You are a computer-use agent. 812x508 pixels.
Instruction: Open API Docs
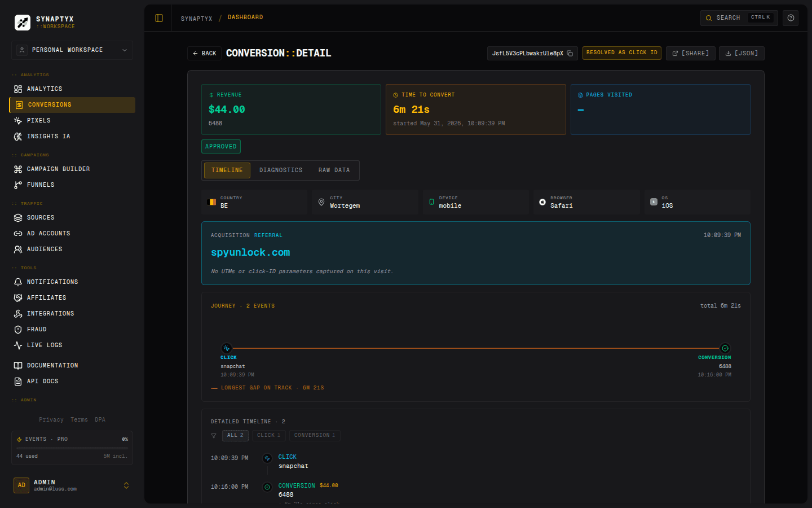pyautogui.click(x=72, y=382)
